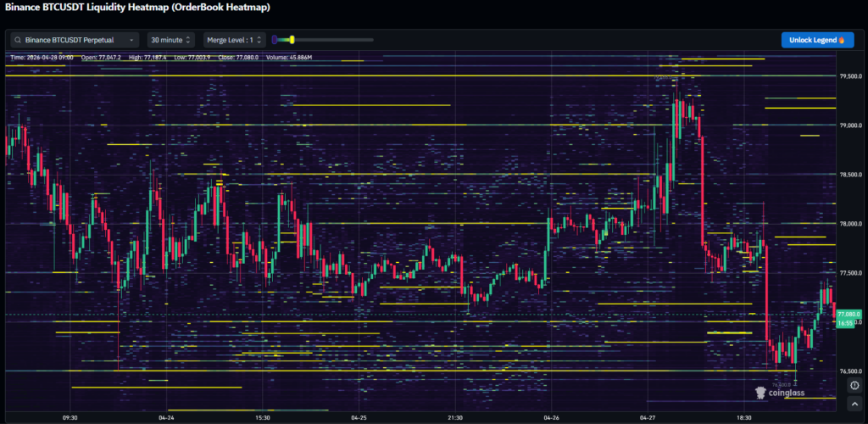Expand the Merge Level selector
This screenshot has height=424, width=868.
pyautogui.click(x=234, y=40)
